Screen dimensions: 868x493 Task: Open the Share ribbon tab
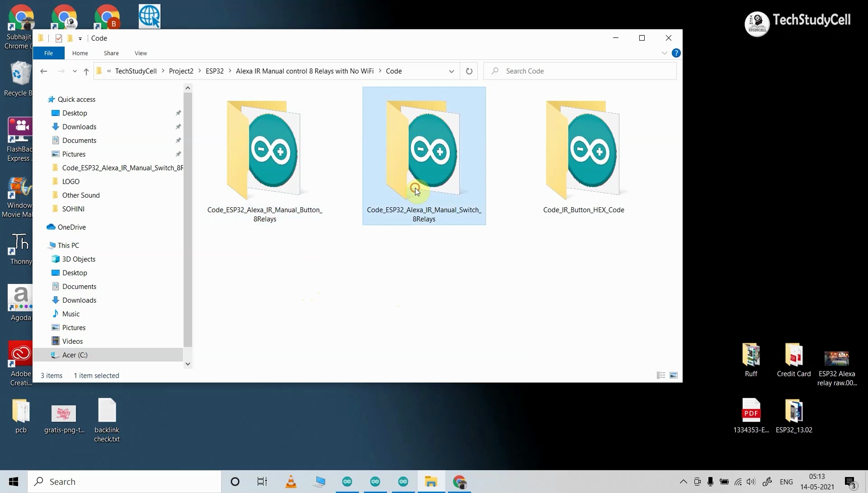click(x=111, y=53)
